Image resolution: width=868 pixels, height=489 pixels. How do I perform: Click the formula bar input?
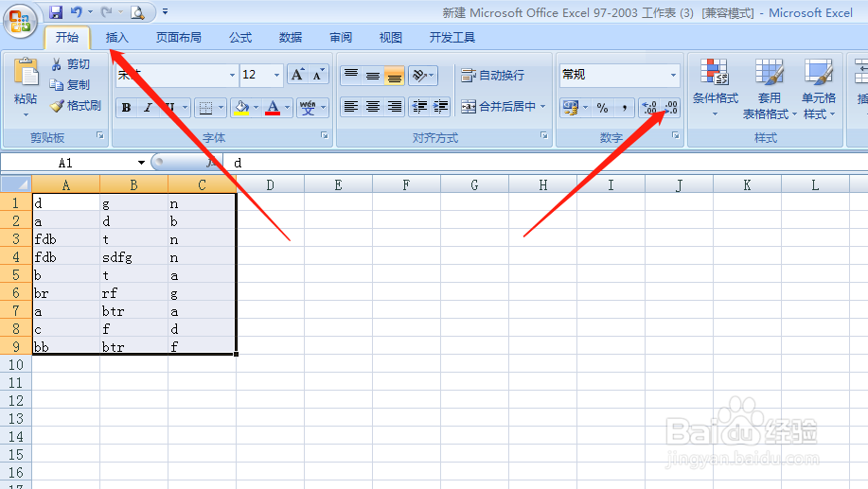tap(545, 163)
